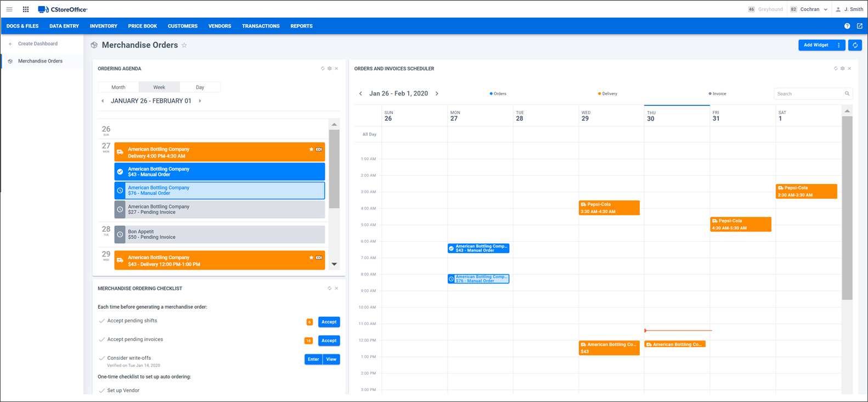Open the Cochran station dropdown
Screen dimensions: 868x402
[809, 9]
